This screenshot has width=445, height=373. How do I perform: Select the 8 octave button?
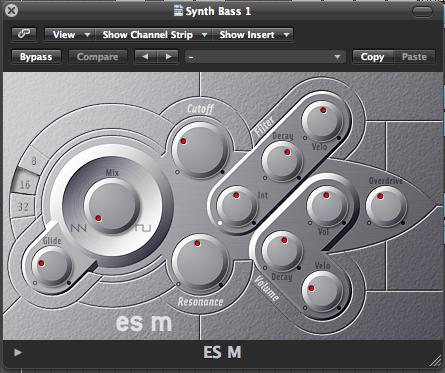(33, 161)
